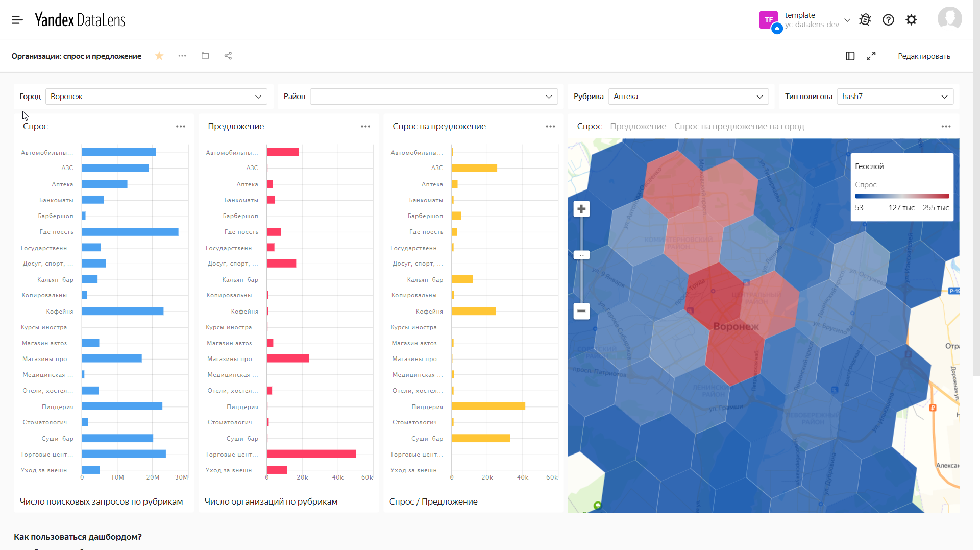Image resolution: width=980 pixels, height=550 pixels.
Task: Open the bug report icon
Action: [x=865, y=20]
